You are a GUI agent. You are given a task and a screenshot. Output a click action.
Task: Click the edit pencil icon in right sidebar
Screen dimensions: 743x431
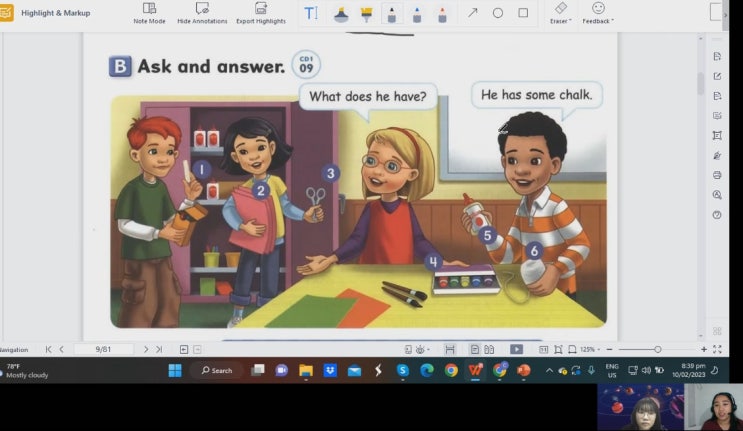click(x=717, y=76)
